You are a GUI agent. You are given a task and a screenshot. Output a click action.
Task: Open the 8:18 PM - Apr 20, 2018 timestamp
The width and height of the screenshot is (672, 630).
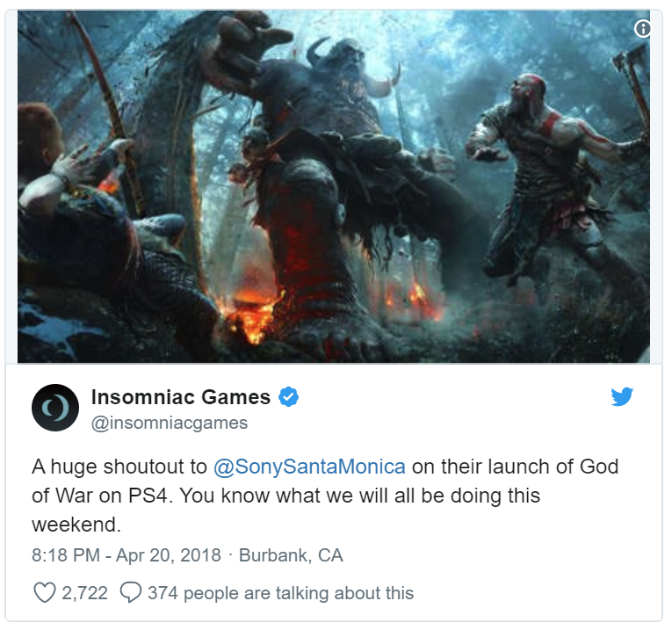pyautogui.click(x=126, y=555)
